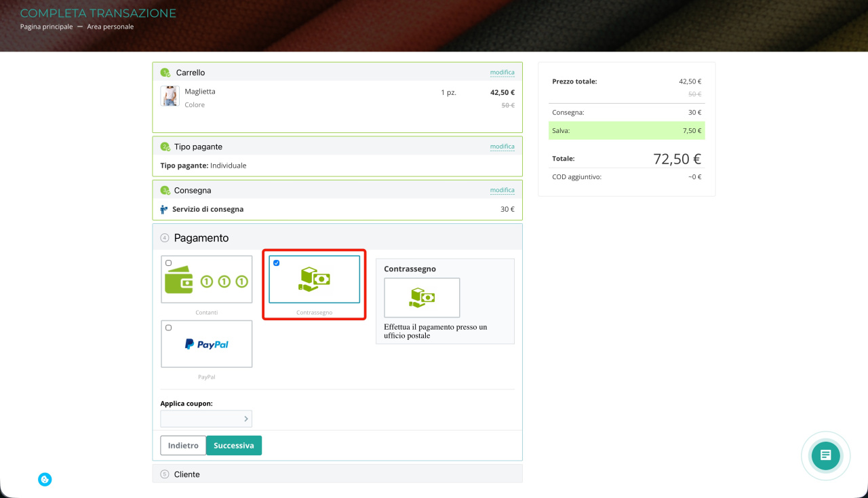The height and width of the screenshot is (498, 868).
Task: Open Pagina principale breadcrumb link
Action: tap(46, 26)
